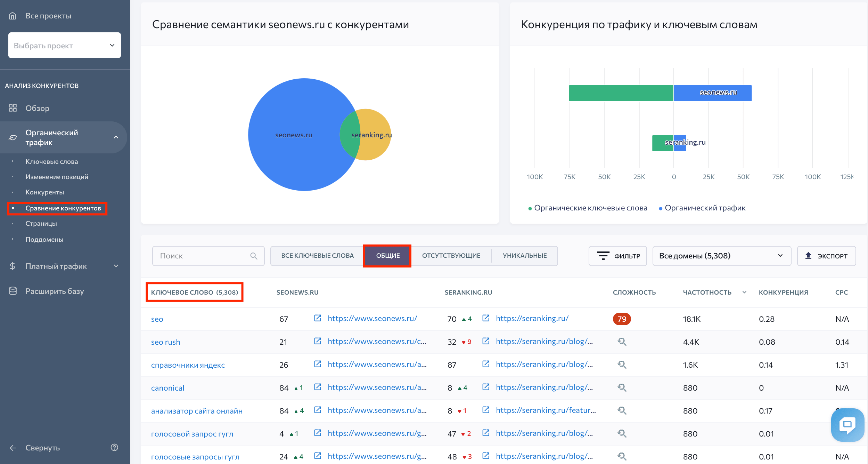The width and height of the screenshot is (868, 464).
Task: Open seonews.ru external link icon in seo rush row
Action: pos(318,341)
